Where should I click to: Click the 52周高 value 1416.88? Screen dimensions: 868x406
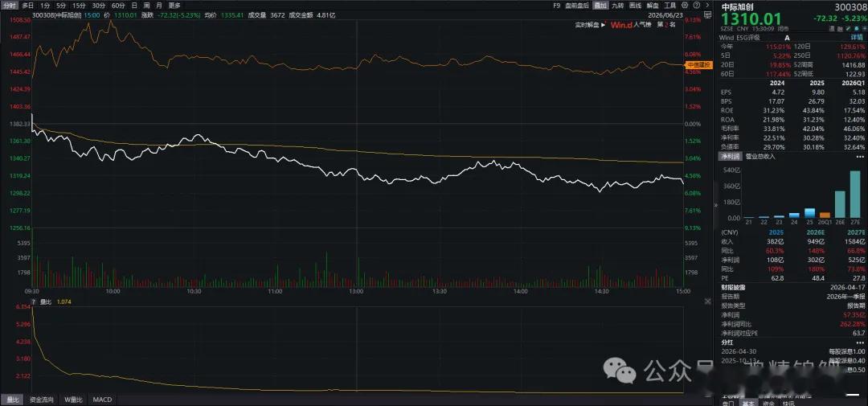pyautogui.click(x=854, y=65)
